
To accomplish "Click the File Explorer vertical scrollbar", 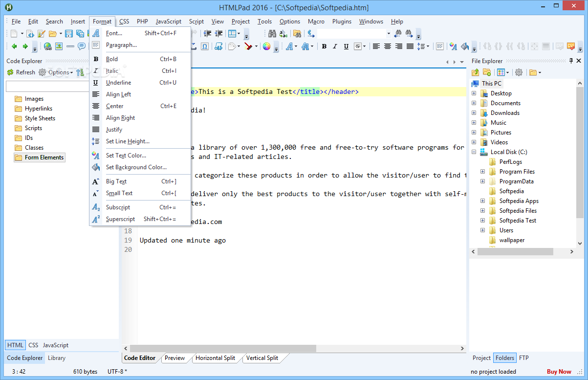I will [x=580, y=152].
